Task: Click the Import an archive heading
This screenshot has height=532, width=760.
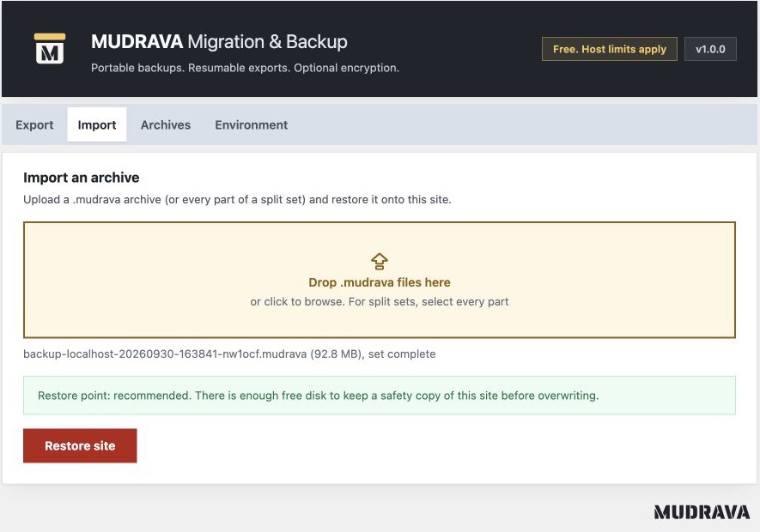Action: click(x=82, y=178)
